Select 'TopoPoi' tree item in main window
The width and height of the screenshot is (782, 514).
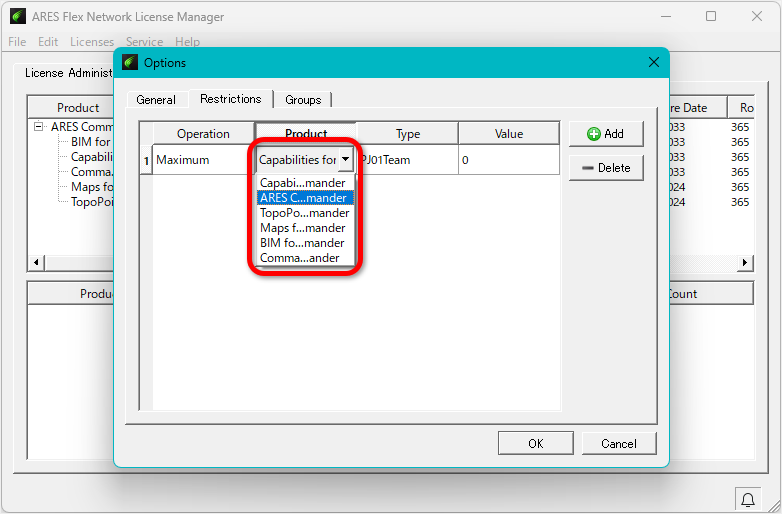coord(92,202)
